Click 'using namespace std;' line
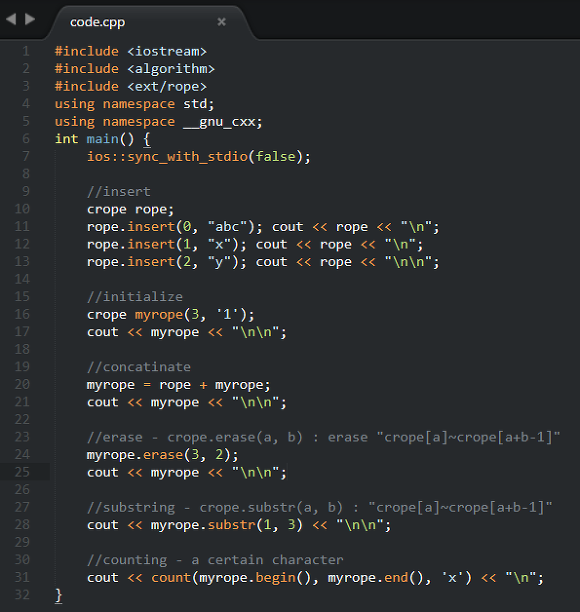The width and height of the screenshot is (580, 612). point(134,104)
